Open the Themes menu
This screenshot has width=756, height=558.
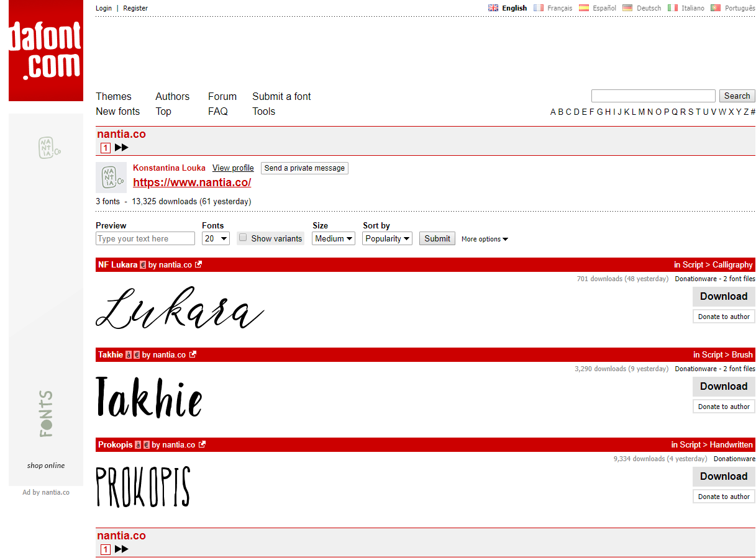(x=114, y=96)
